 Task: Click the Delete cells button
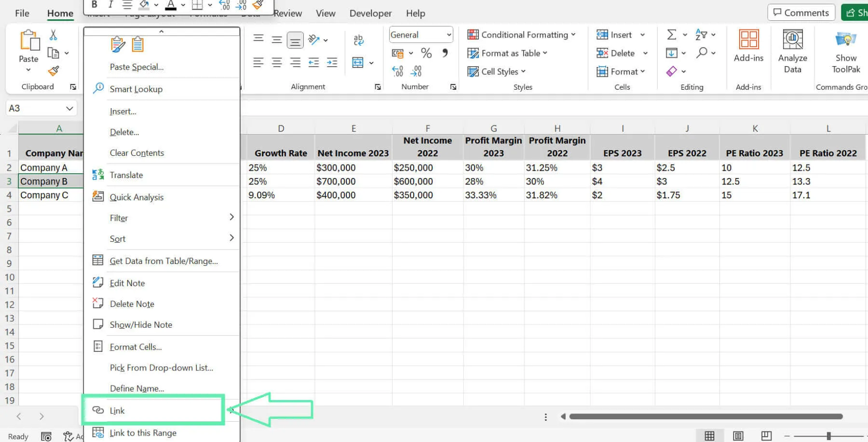616,53
